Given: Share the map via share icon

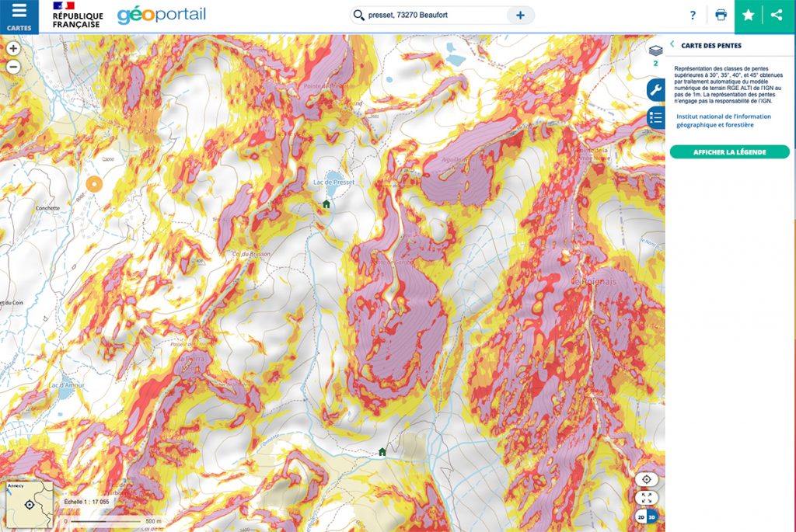Looking at the screenshot, I should 777,16.
